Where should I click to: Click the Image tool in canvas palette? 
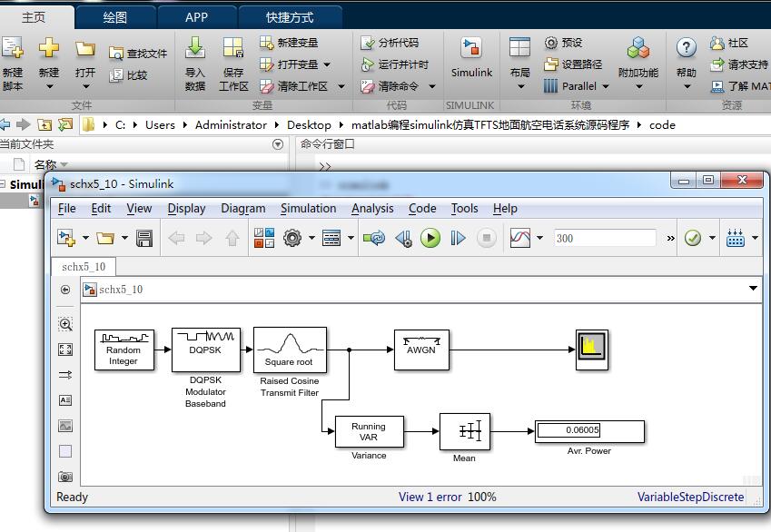[65, 426]
